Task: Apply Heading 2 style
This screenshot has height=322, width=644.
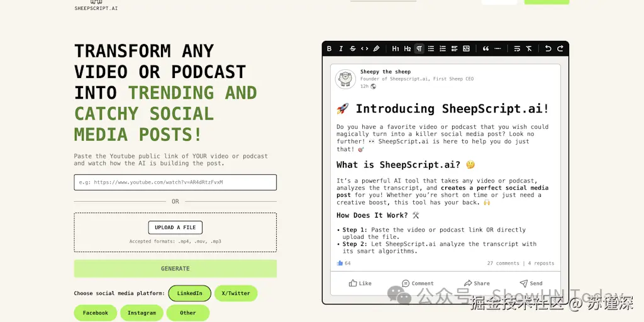Action: 408,48
